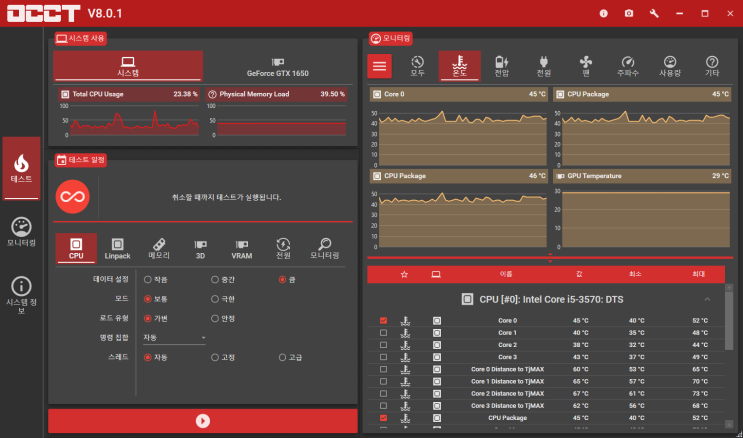Screen dimensions: 743x438
Task: Click the Core 0 graph header icon
Action: coord(377,94)
